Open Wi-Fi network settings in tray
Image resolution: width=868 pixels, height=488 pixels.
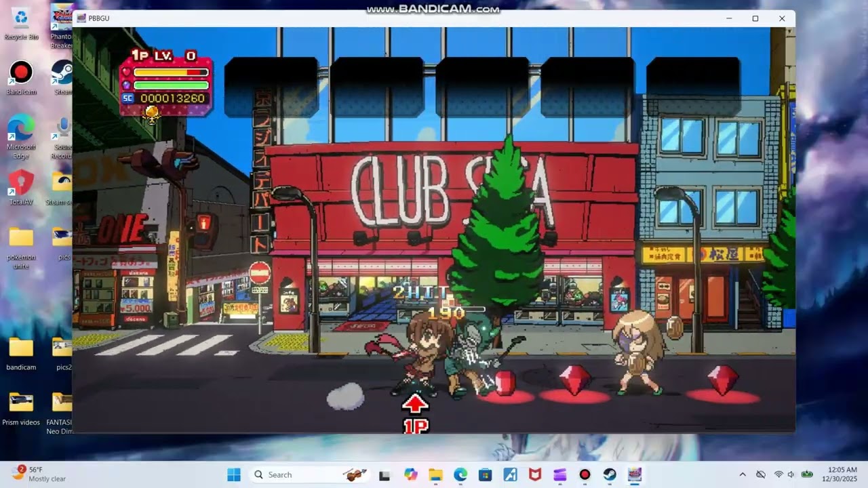pyautogui.click(x=778, y=474)
